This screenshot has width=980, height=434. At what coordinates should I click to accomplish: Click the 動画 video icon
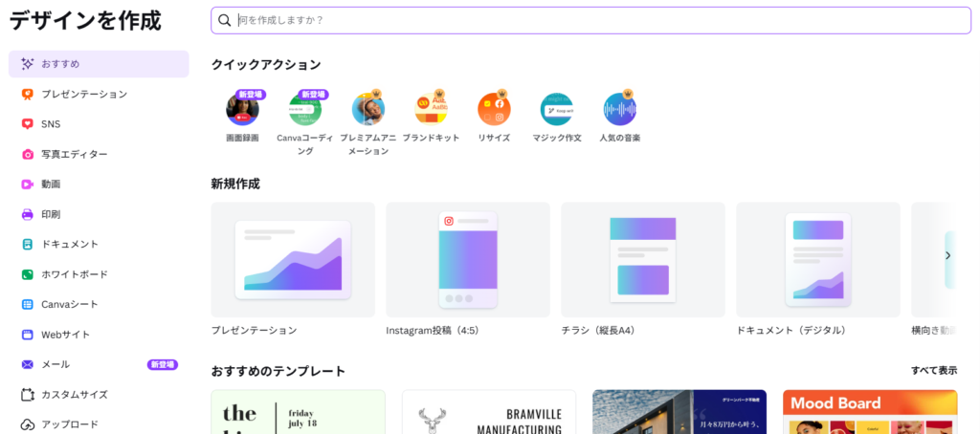(27, 184)
